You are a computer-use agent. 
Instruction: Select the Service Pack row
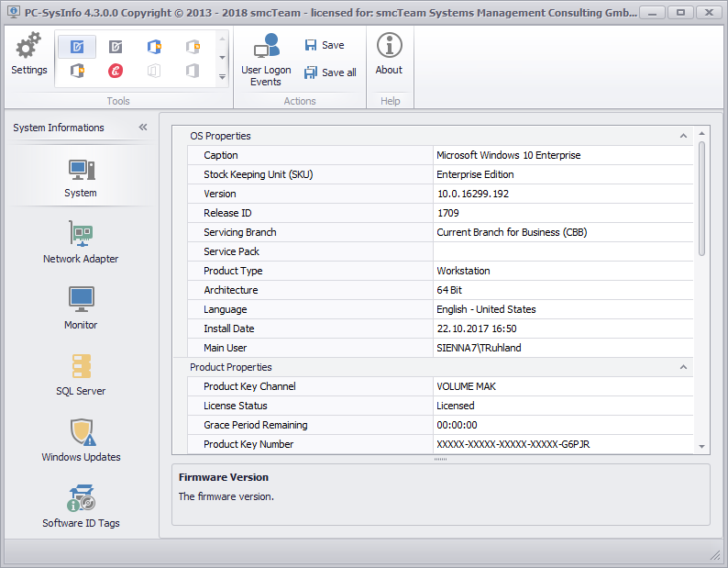click(440, 251)
